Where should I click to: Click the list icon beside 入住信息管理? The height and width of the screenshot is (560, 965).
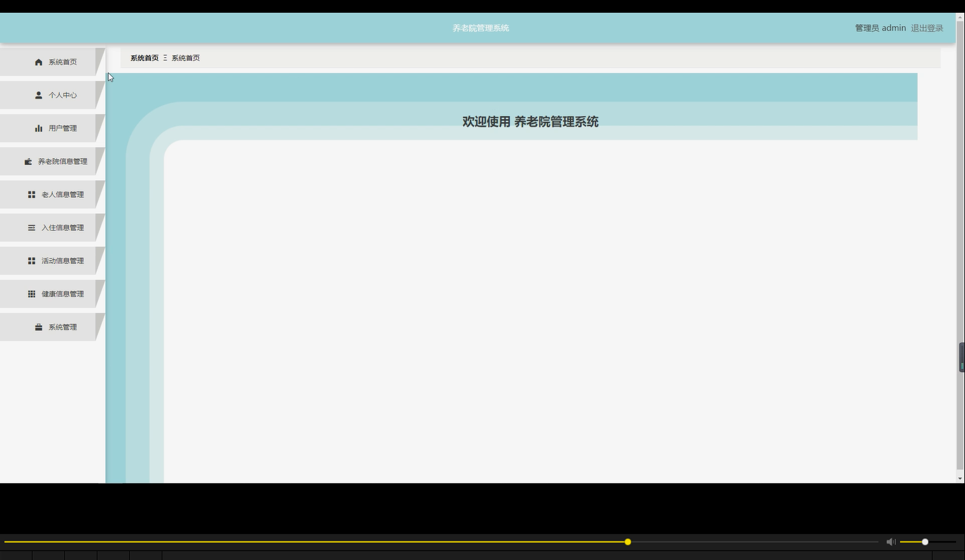[31, 228]
